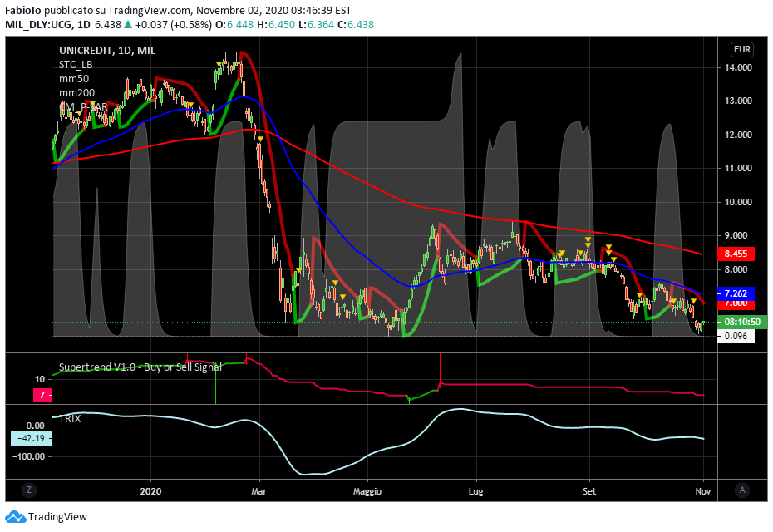Select the TRIX indicator label
The image size is (773, 532).
click(x=70, y=419)
